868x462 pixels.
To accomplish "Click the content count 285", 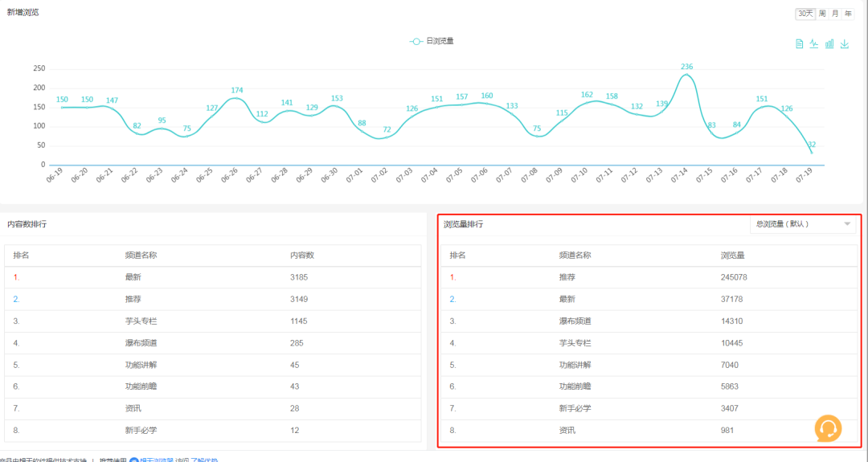I will click(297, 343).
